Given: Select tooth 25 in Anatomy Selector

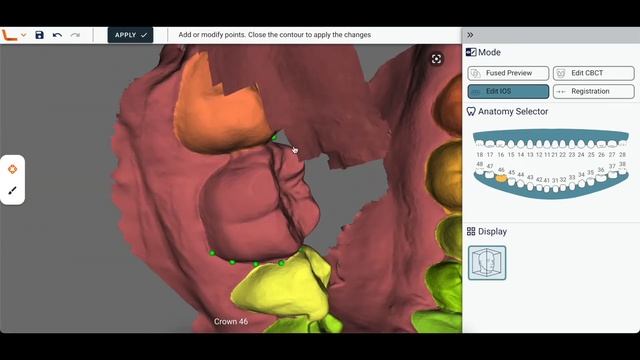Looking at the screenshot, I should 591,144.
